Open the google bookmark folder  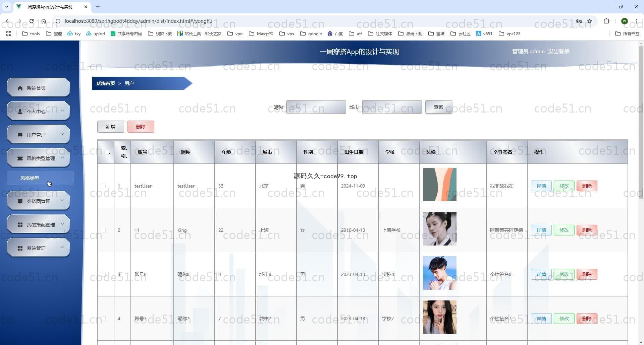311,33
